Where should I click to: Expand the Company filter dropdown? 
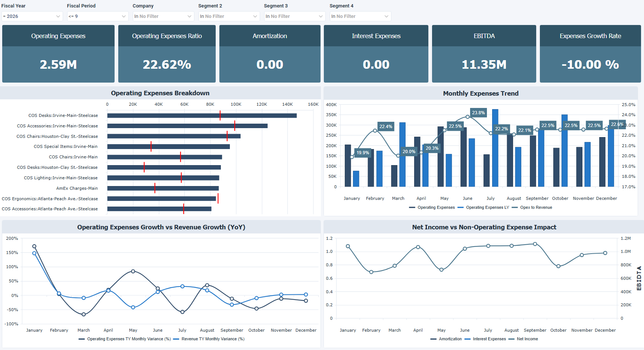tap(163, 16)
